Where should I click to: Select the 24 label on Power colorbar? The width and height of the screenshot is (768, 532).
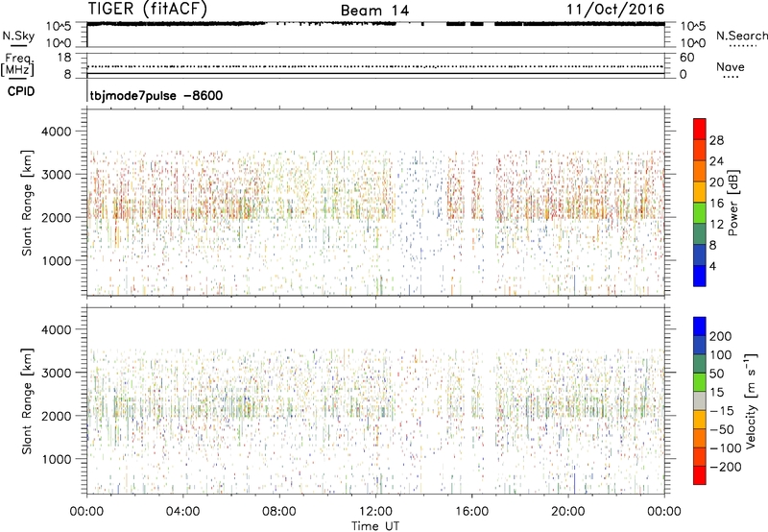[716, 161]
